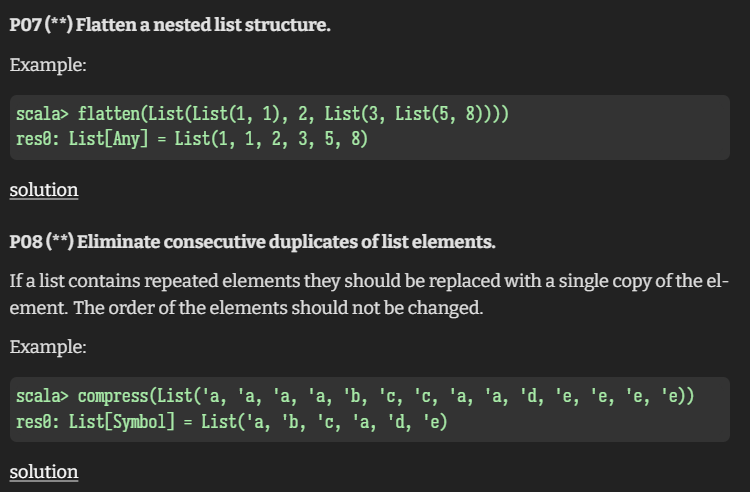Image resolution: width=750 pixels, height=492 pixels.
Task: Click the scala> prompt before compress
Action: (x=43, y=396)
